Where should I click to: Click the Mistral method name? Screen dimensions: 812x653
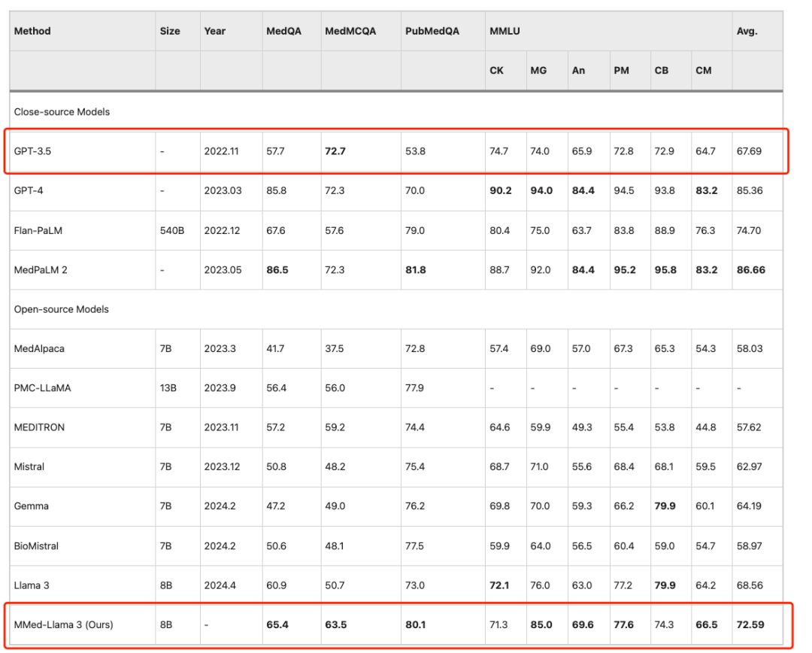point(29,467)
